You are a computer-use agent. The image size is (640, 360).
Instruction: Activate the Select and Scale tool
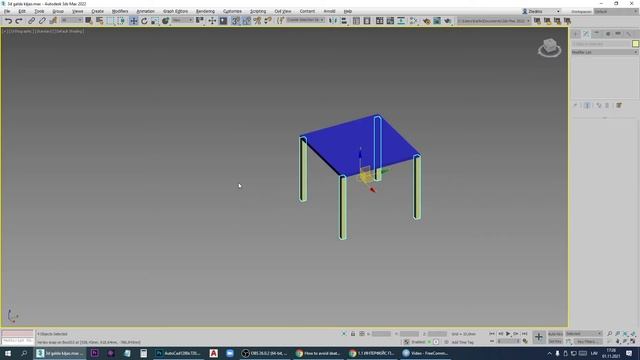coord(155,20)
